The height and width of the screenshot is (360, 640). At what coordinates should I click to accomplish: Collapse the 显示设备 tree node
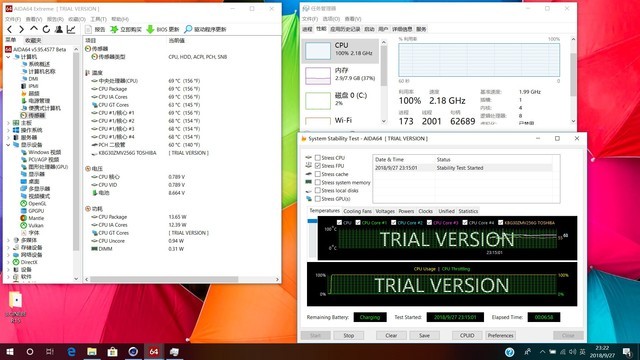pos(9,145)
